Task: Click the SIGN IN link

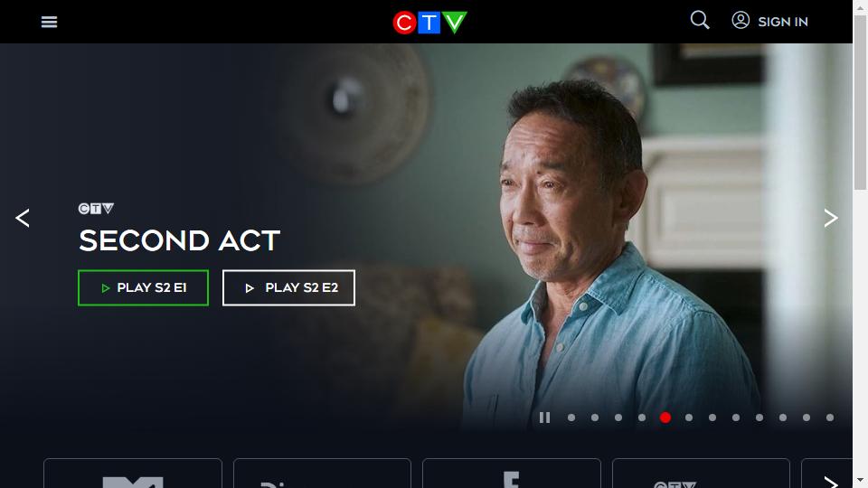Action: click(783, 22)
